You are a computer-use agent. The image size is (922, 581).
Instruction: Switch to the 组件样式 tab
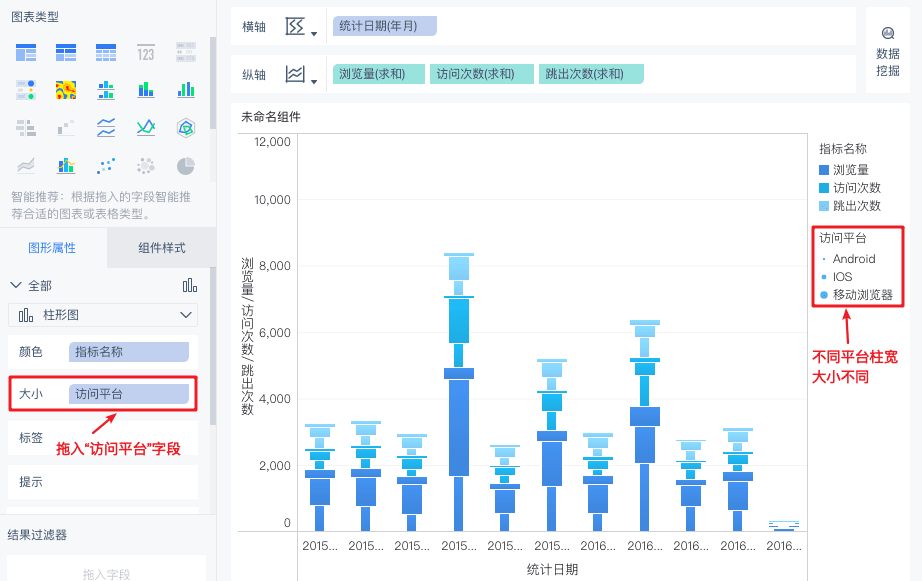tap(162, 248)
